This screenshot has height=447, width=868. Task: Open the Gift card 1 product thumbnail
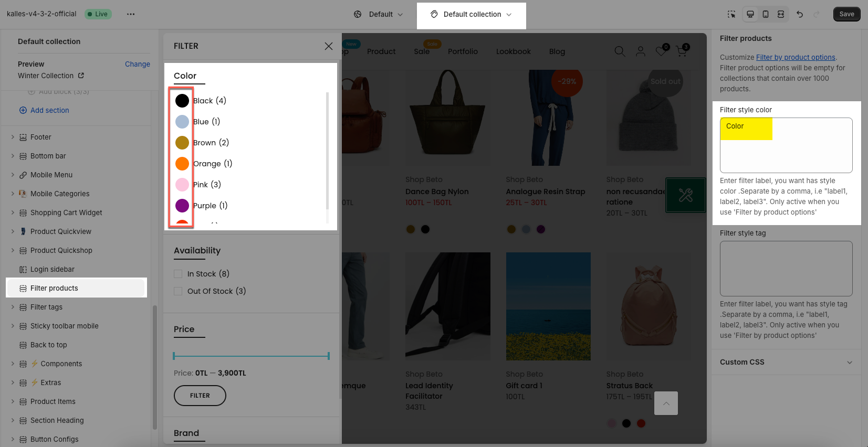(x=548, y=306)
